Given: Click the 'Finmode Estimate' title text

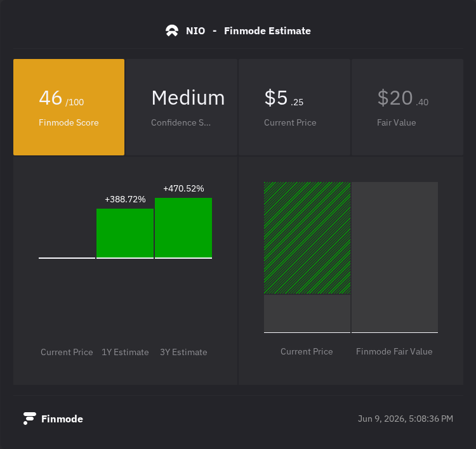Looking at the screenshot, I should pyautogui.click(x=267, y=31).
